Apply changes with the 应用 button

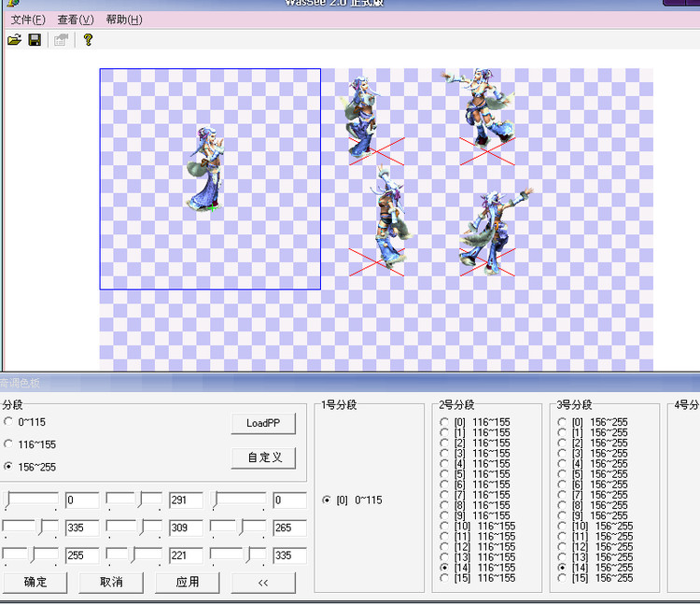click(x=188, y=583)
